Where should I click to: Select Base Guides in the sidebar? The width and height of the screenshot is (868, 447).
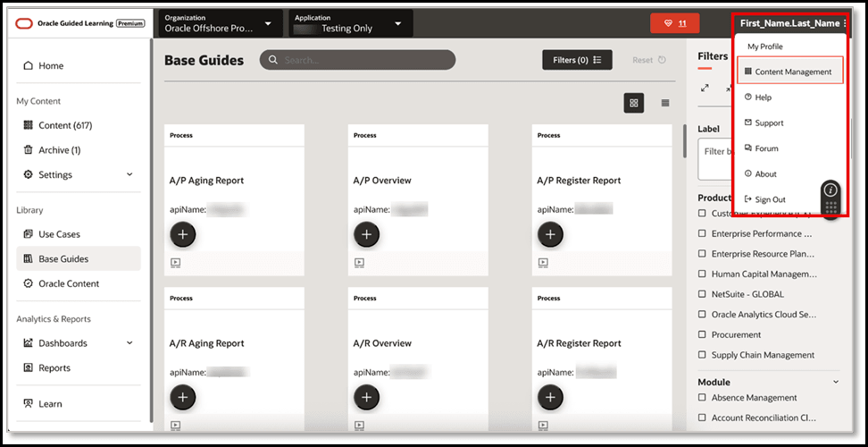(79, 258)
